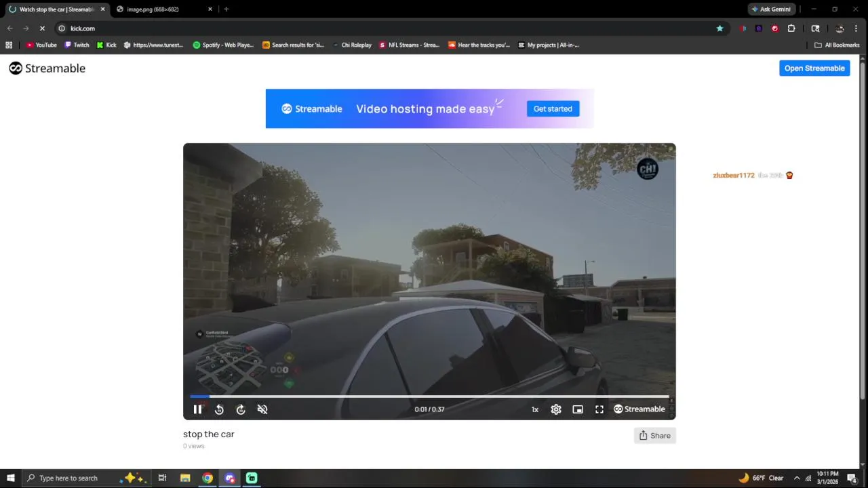The width and height of the screenshot is (868, 488).
Task: Open Hear the tracks you've bookmark
Action: point(479,45)
